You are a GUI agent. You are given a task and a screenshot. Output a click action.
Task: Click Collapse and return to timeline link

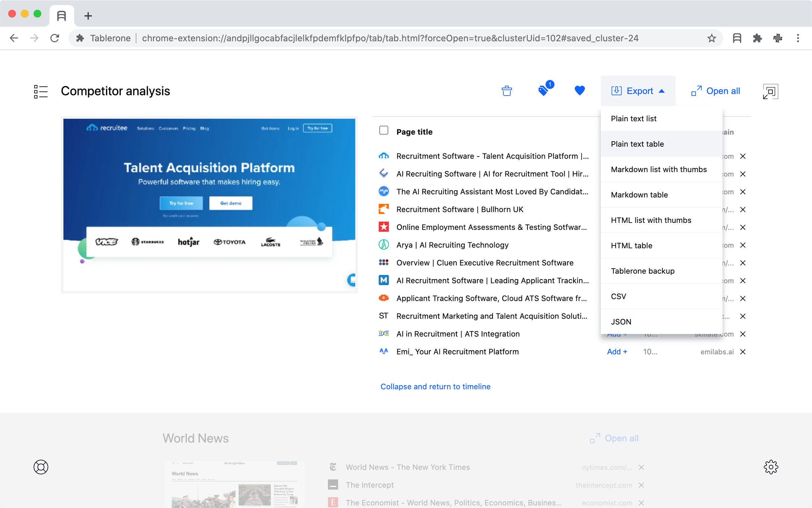(x=435, y=386)
